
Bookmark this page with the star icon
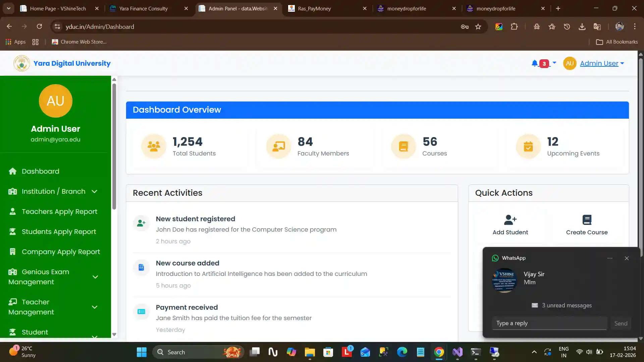click(478, 26)
